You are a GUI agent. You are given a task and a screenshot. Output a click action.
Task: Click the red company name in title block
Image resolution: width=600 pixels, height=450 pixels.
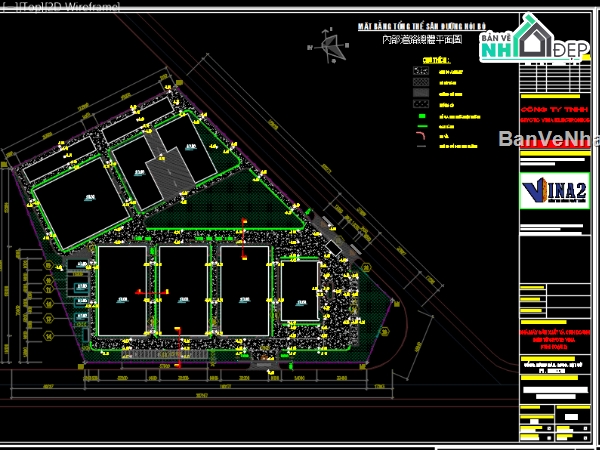point(548,110)
